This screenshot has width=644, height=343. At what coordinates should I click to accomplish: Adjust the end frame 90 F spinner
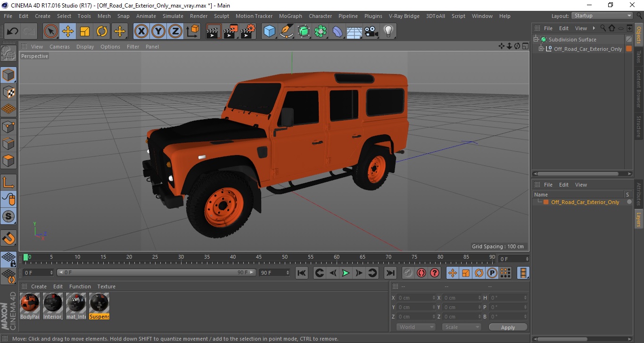(288, 272)
